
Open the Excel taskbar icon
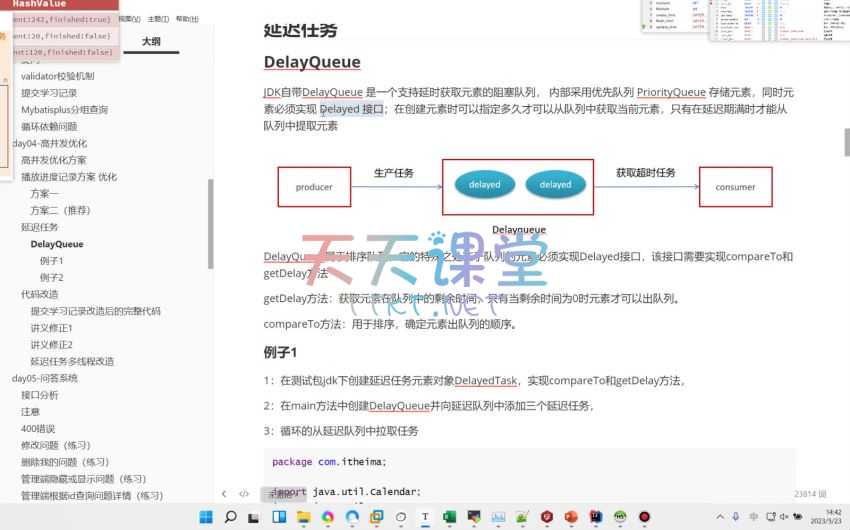pos(450,516)
